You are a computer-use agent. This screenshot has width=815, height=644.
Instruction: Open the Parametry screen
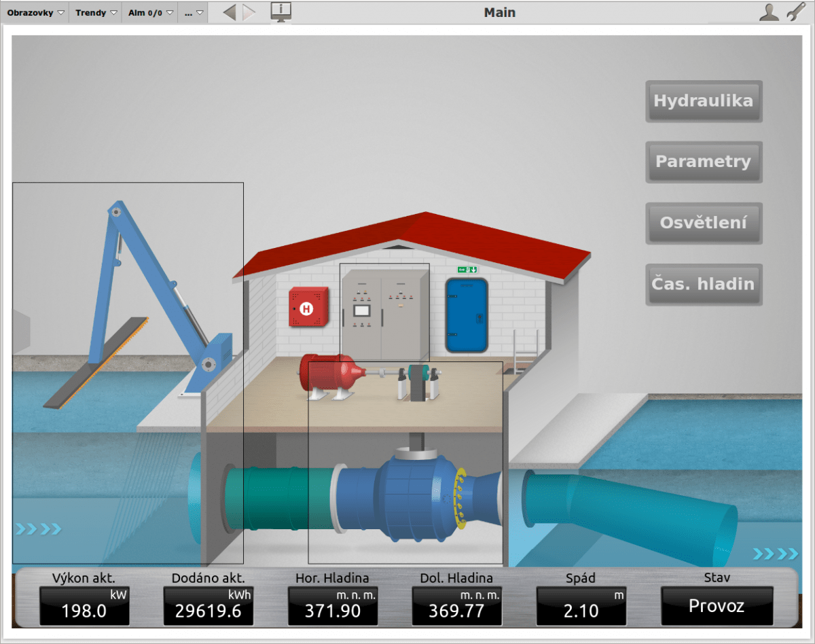[703, 162]
